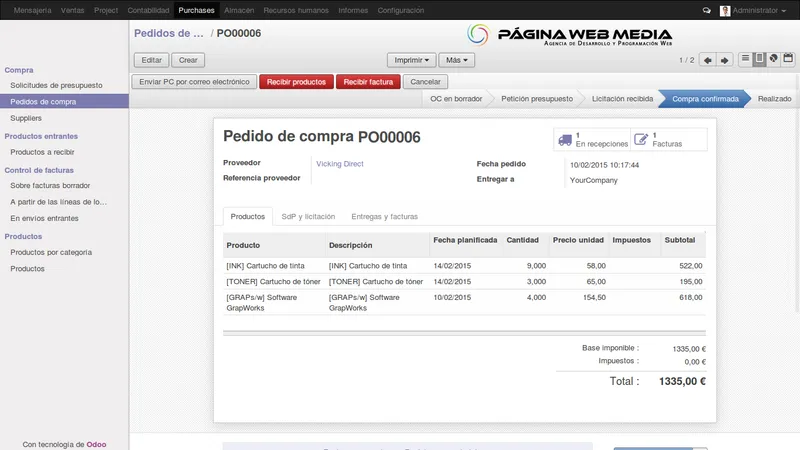Expand the Administrator user menu
Screen dimensions: 800x450
[x=759, y=10]
